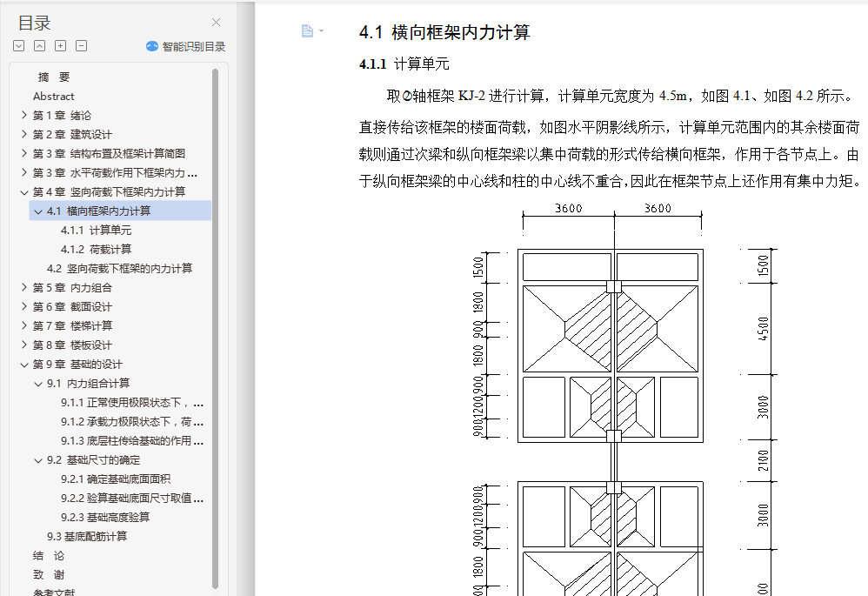
Task: Collapse the 9.2 基础尺寸的确定 chevron
Action: pos(38,460)
